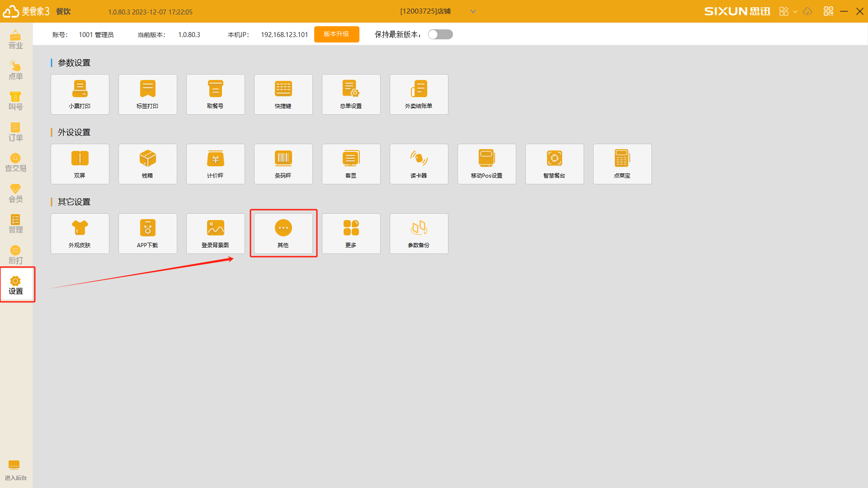
Task: Go to 营业 in sidebar
Action: (16, 40)
